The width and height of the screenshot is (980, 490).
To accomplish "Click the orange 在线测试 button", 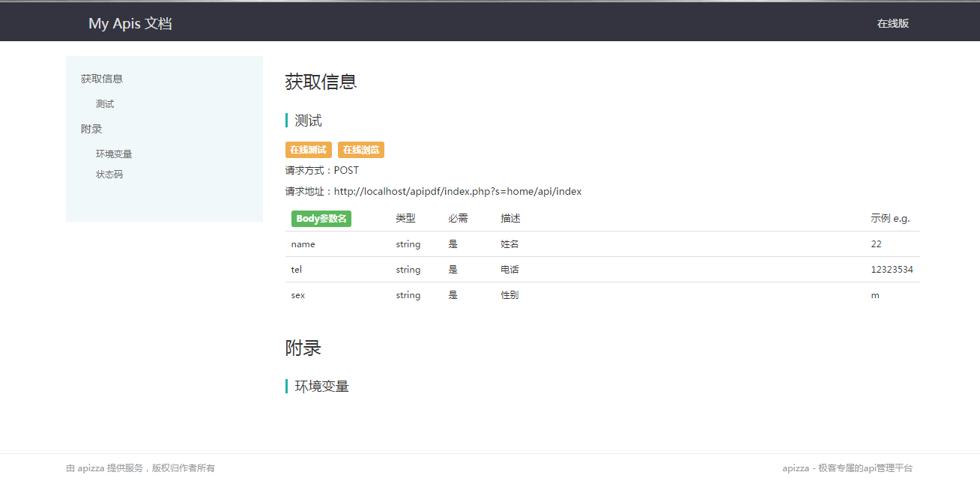I will click(308, 150).
